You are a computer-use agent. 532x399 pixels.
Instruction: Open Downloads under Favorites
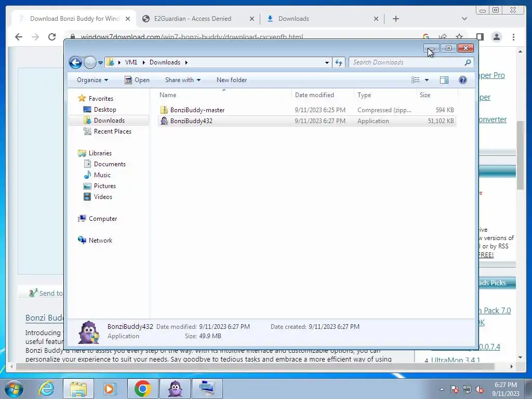[109, 121]
